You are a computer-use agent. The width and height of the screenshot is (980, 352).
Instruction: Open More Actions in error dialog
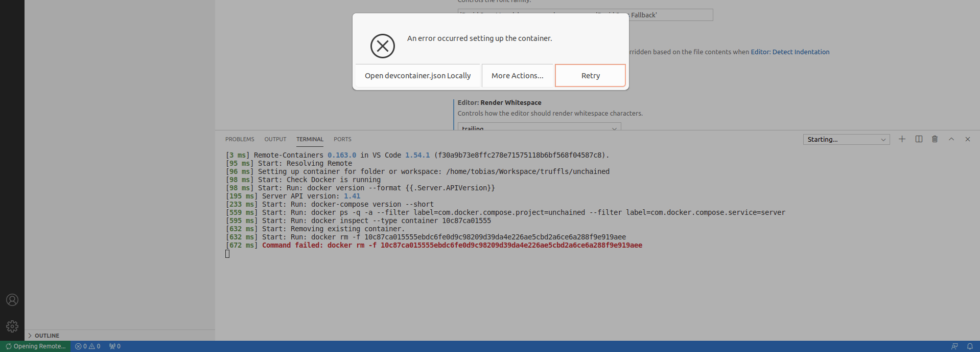(517, 76)
